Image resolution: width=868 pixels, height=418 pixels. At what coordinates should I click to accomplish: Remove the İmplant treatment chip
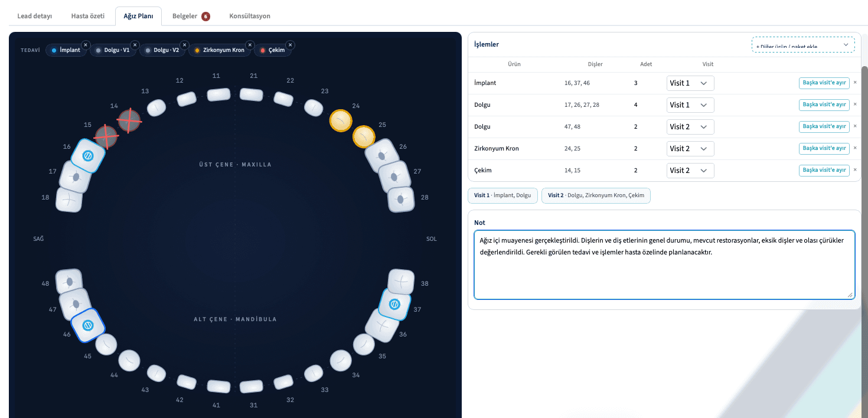pos(86,45)
